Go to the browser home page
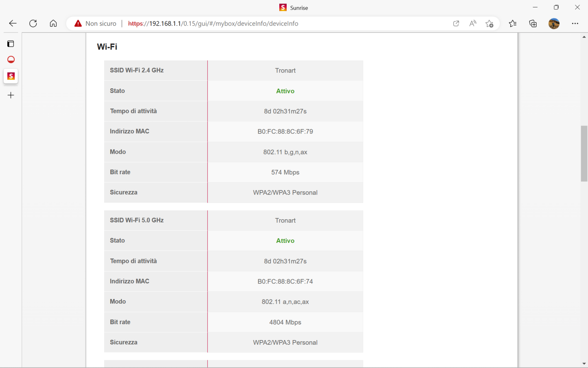The image size is (588, 368). tap(53, 24)
